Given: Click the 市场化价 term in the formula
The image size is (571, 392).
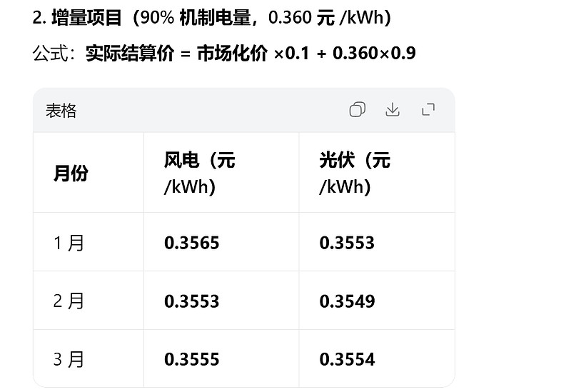Looking at the screenshot, I should coord(232,54).
